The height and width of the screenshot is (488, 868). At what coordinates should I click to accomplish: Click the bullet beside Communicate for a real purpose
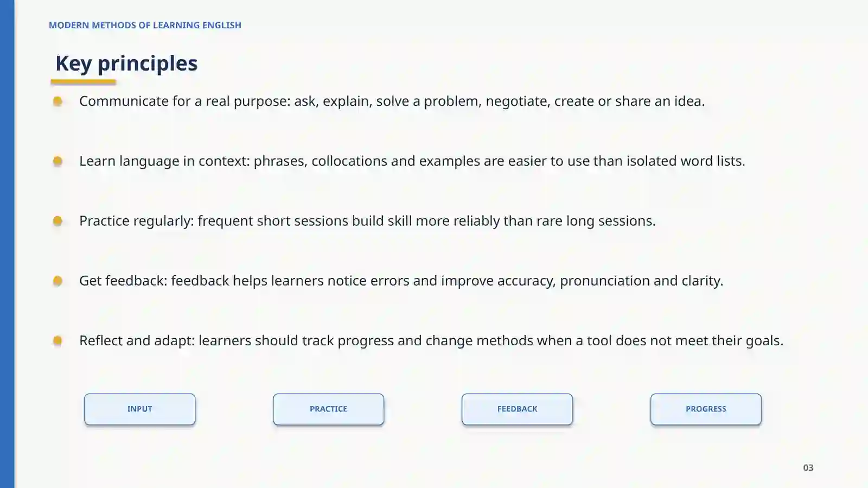58,102
